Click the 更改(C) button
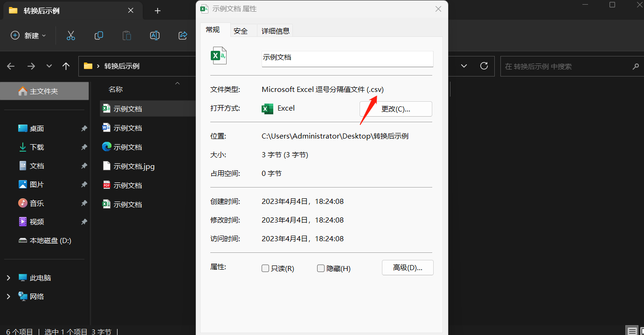The height and width of the screenshot is (335, 644). click(395, 109)
